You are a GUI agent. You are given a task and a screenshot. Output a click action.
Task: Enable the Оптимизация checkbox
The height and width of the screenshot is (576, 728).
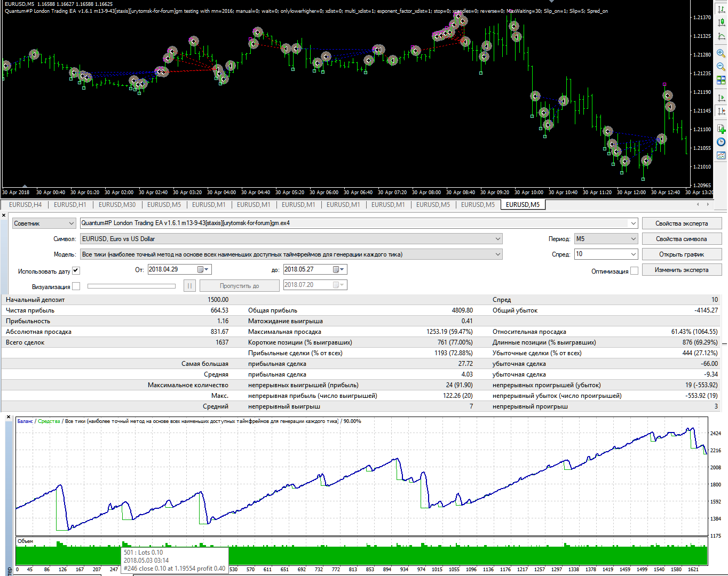click(634, 271)
